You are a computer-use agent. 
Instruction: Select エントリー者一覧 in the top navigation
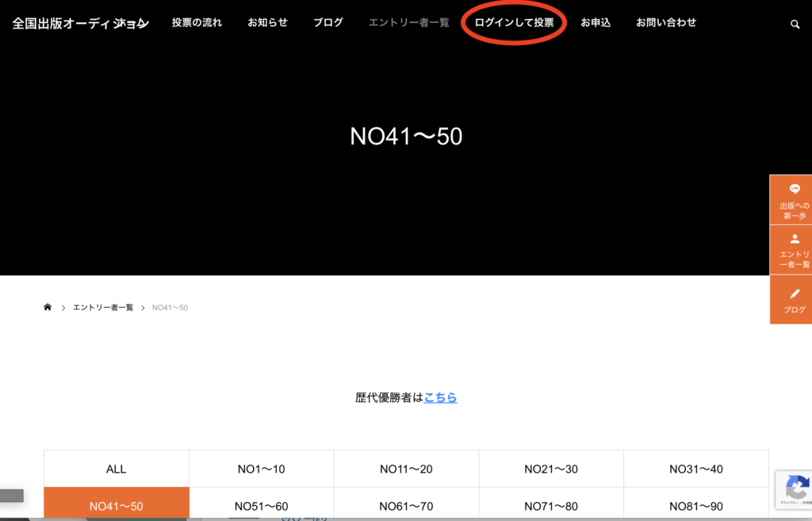click(x=408, y=23)
